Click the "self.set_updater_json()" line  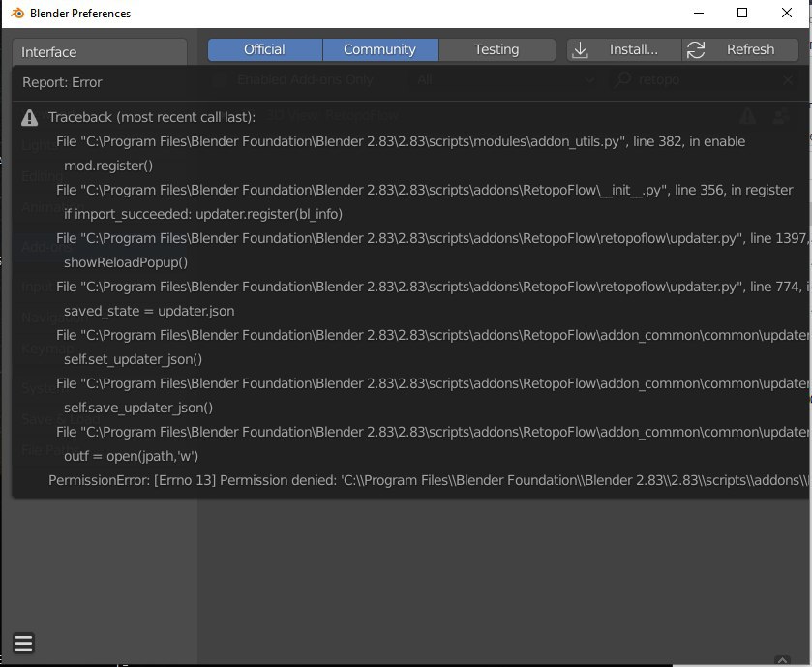point(134,359)
